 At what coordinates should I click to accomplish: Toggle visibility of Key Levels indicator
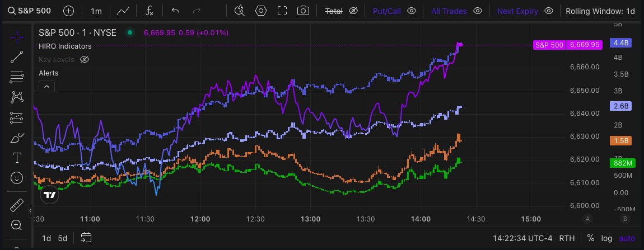click(84, 59)
